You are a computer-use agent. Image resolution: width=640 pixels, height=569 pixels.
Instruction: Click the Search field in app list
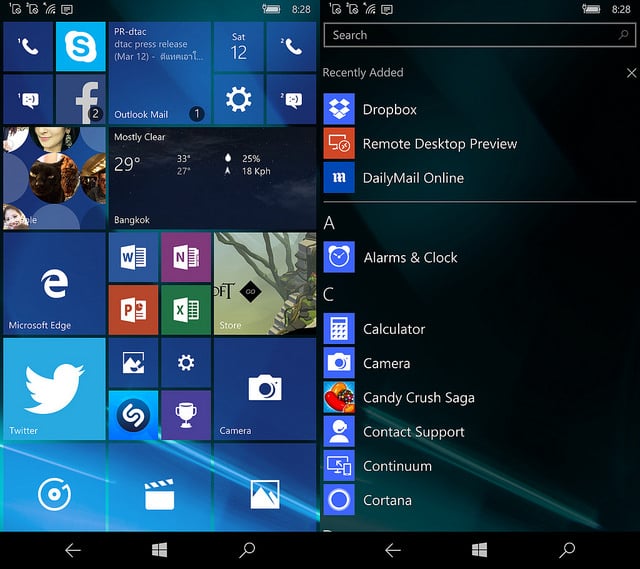pyautogui.click(x=480, y=35)
